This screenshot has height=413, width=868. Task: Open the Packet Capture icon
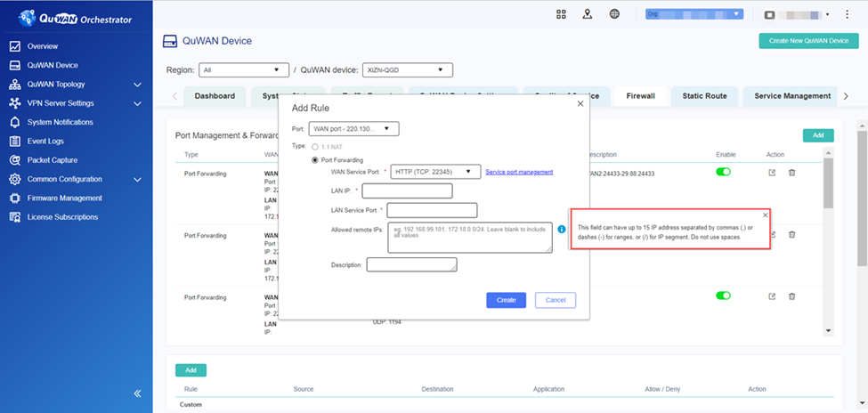coord(15,160)
